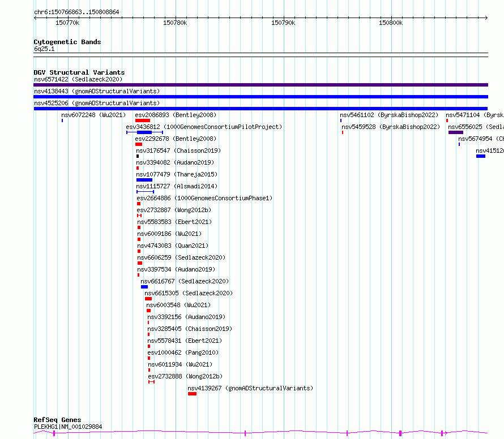Open esv2664886 (1000GenomesConsortiumPhase1) label
504x439 pixels.
point(204,198)
